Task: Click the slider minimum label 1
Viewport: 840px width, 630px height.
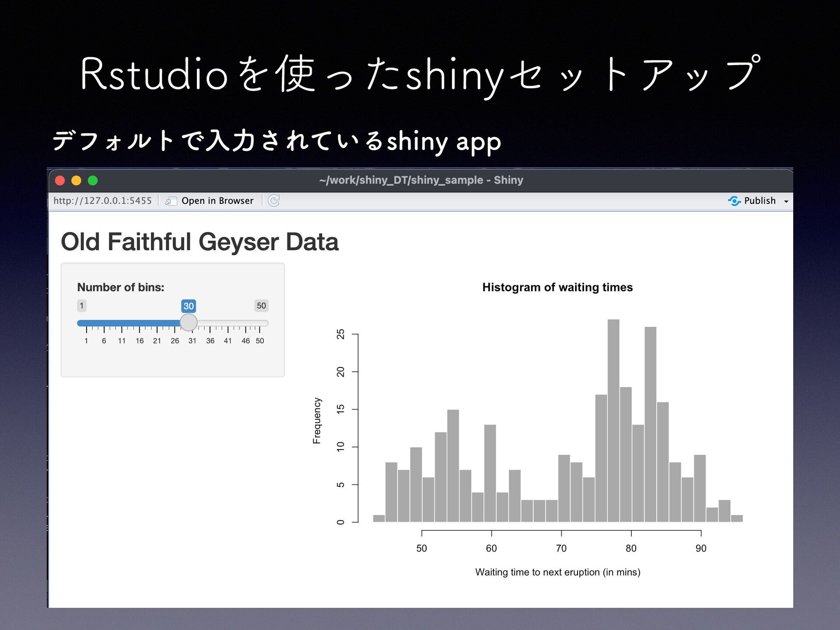Action: [x=82, y=305]
